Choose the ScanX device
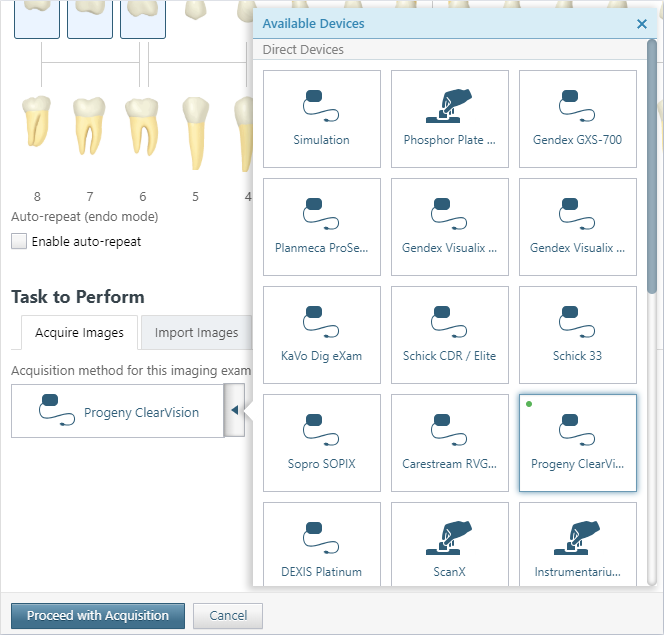Viewport: 664px width, 635px height. click(x=449, y=544)
